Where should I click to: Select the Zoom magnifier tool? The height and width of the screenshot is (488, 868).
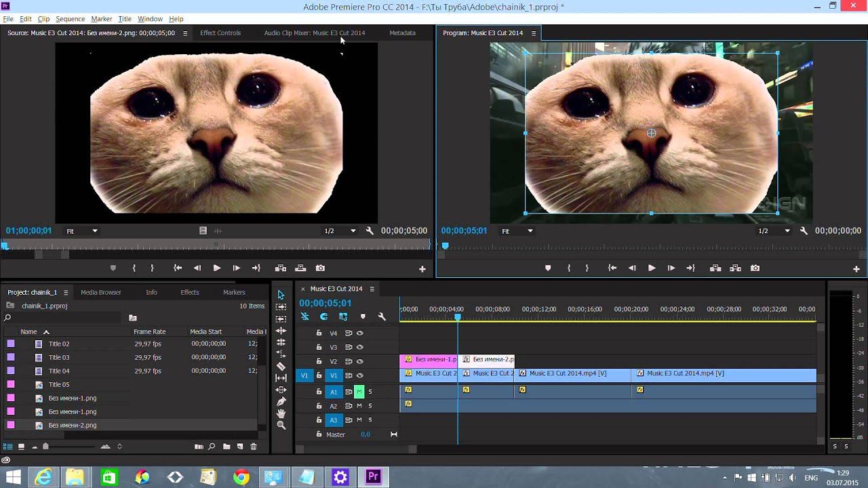point(281,425)
